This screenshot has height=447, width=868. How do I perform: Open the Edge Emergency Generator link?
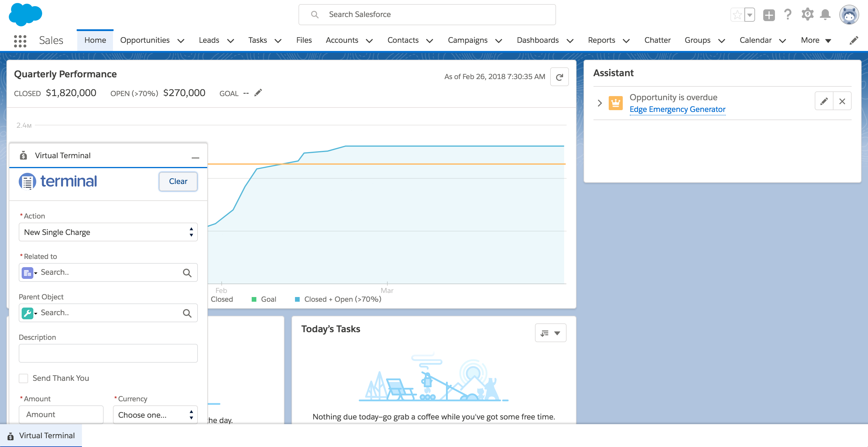pyautogui.click(x=677, y=109)
